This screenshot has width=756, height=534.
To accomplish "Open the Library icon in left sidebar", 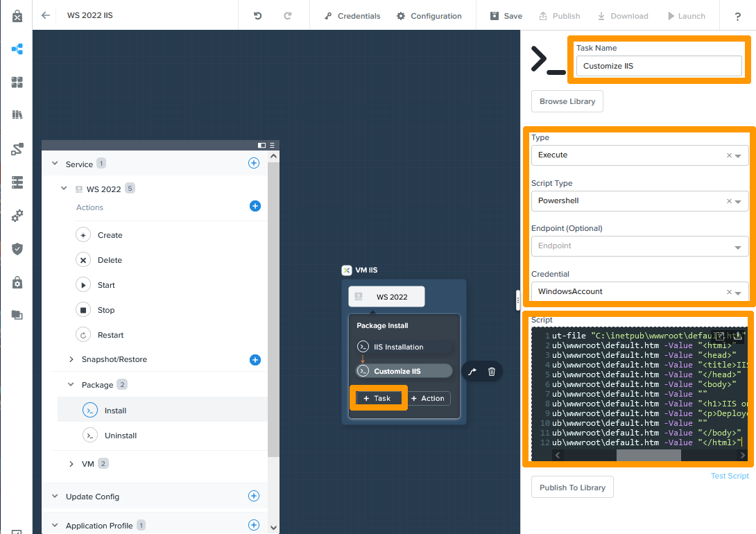I will click(x=17, y=114).
